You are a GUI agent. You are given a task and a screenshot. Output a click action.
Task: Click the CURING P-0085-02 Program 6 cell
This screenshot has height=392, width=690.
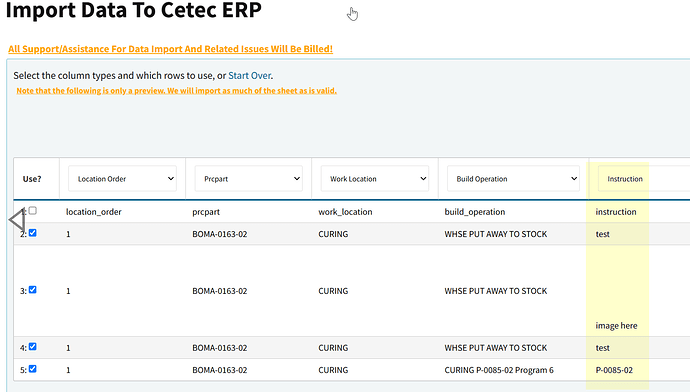tap(499, 370)
